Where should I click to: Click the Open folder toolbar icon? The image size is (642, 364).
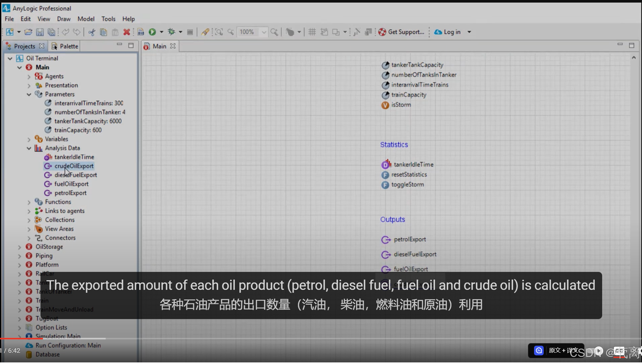[x=28, y=32]
